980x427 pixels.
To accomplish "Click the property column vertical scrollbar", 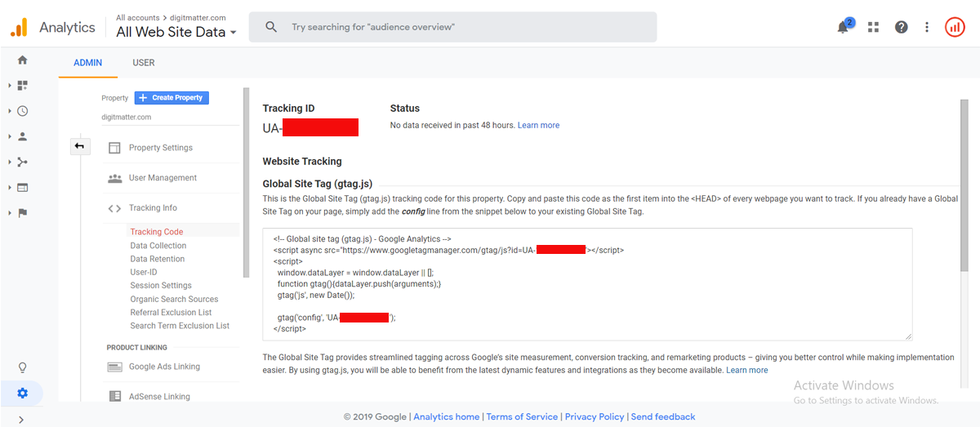I will click(x=246, y=184).
